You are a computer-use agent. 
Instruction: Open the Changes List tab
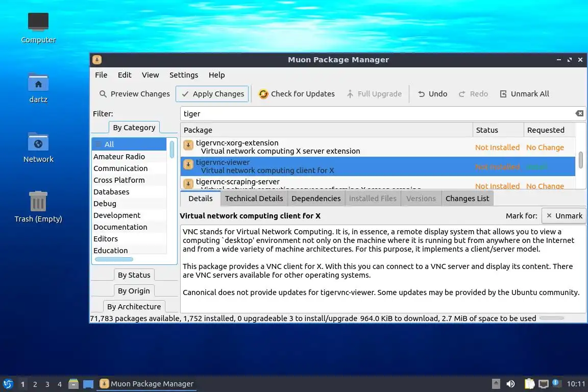467,199
